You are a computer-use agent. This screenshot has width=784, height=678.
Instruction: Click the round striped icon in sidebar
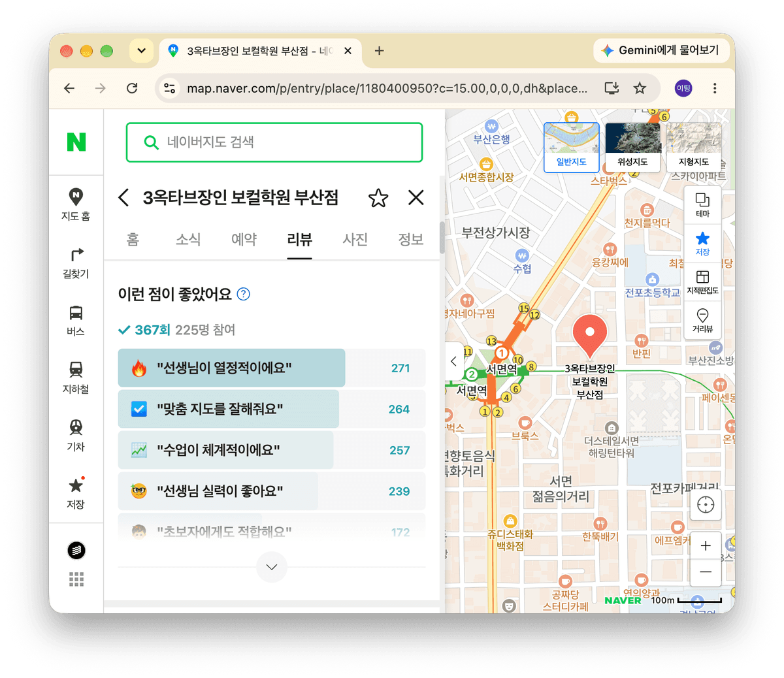tap(76, 551)
